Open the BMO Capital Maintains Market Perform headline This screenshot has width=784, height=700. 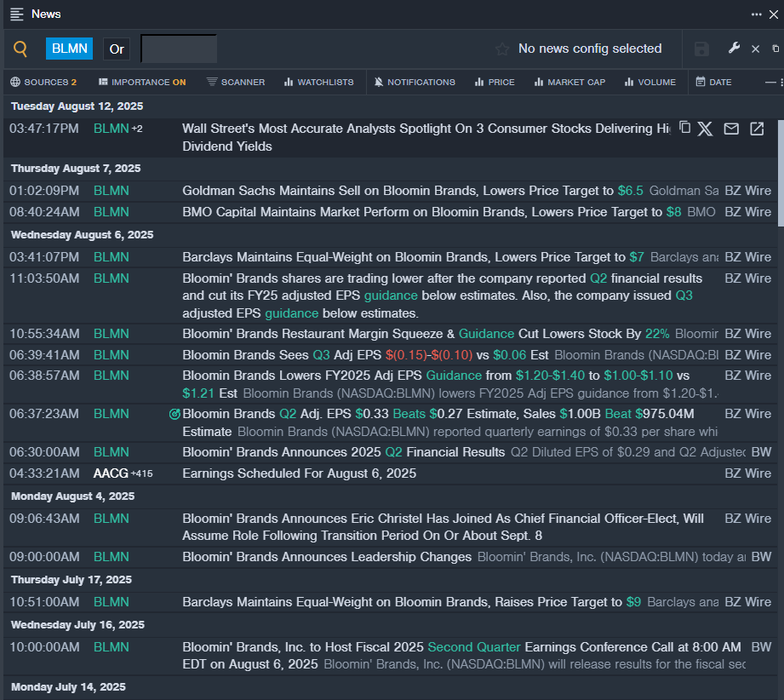[x=432, y=212]
